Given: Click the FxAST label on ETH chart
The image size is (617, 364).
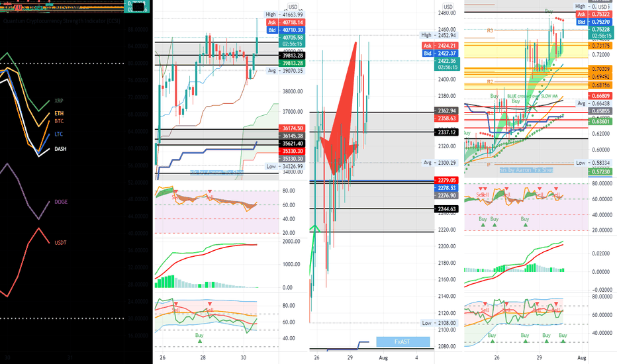Looking at the screenshot, I should pyautogui.click(x=403, y=341).
